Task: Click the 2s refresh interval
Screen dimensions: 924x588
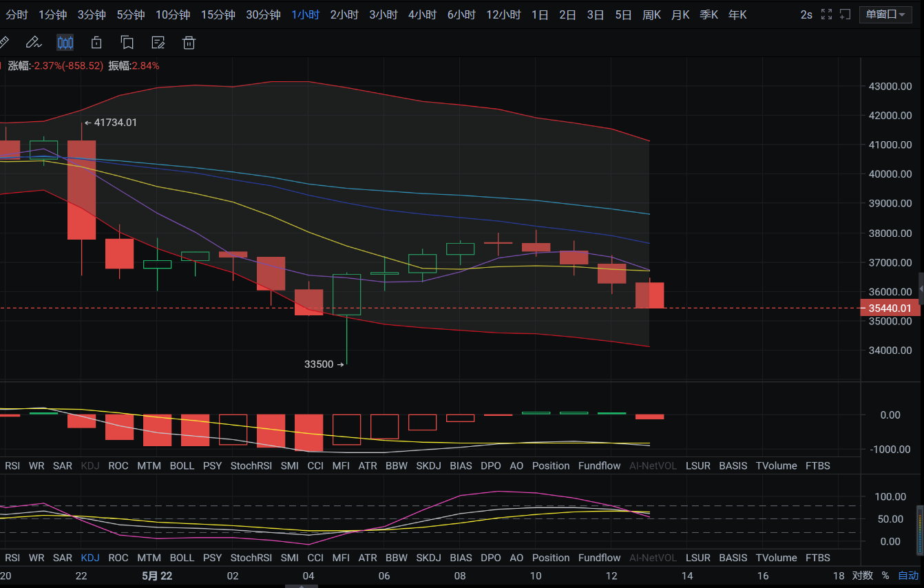Action: [806, 14]
